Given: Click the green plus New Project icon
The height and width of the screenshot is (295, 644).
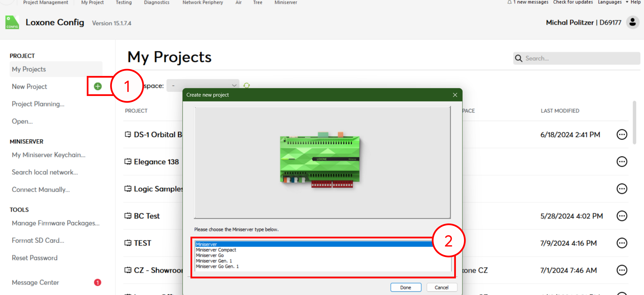Looking at the screenshot, I should point(98,86).
